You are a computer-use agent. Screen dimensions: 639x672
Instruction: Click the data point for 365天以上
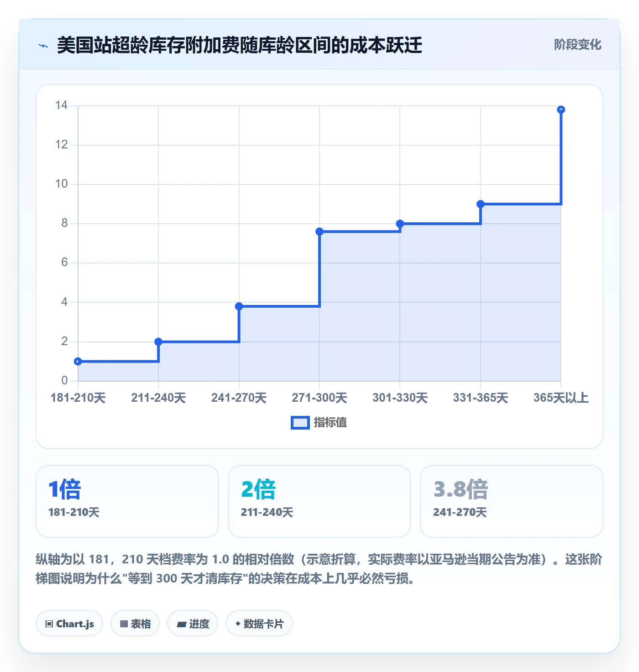(x=561, y=110)
